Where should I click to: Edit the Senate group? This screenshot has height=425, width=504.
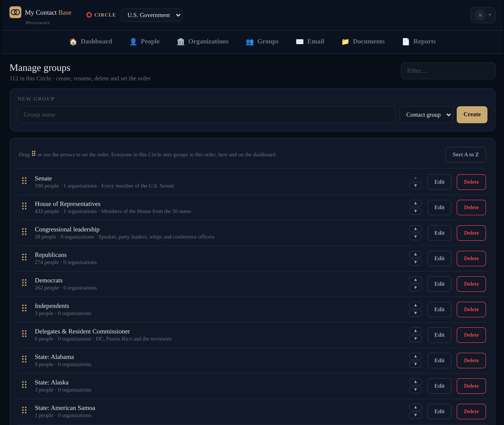pos(439,182)
